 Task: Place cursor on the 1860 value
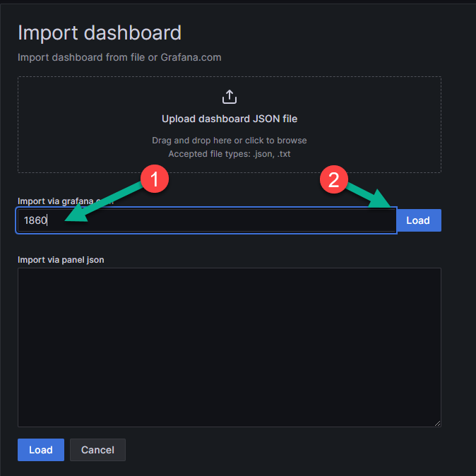coord(35,220)
